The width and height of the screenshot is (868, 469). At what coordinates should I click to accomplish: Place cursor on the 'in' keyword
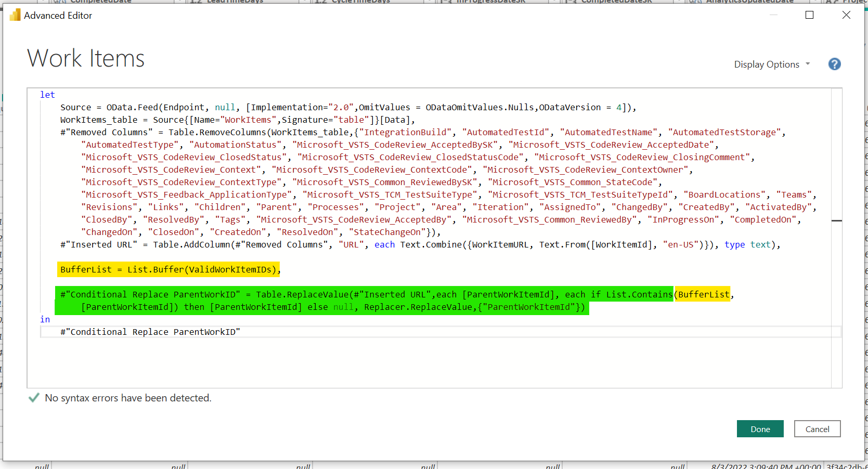tap(45, 319)
